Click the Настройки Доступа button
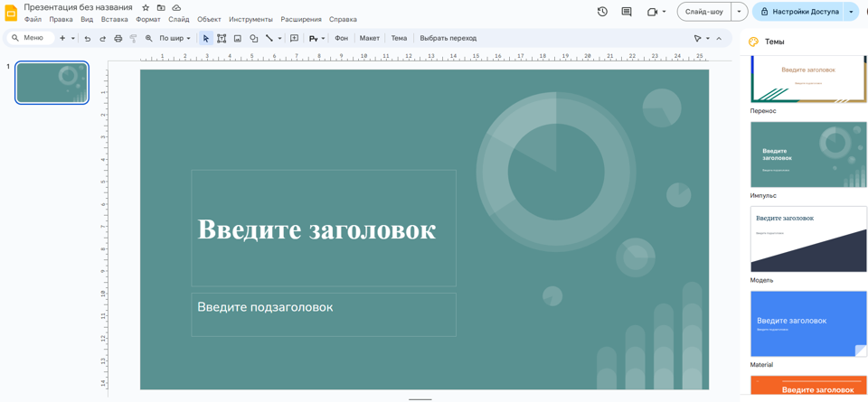 (798, 12)
